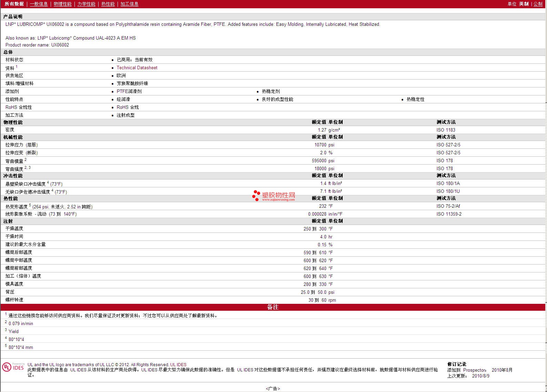The image size is (547, 392).
Task: Select 英制 units option
Action: pos(524,4)
